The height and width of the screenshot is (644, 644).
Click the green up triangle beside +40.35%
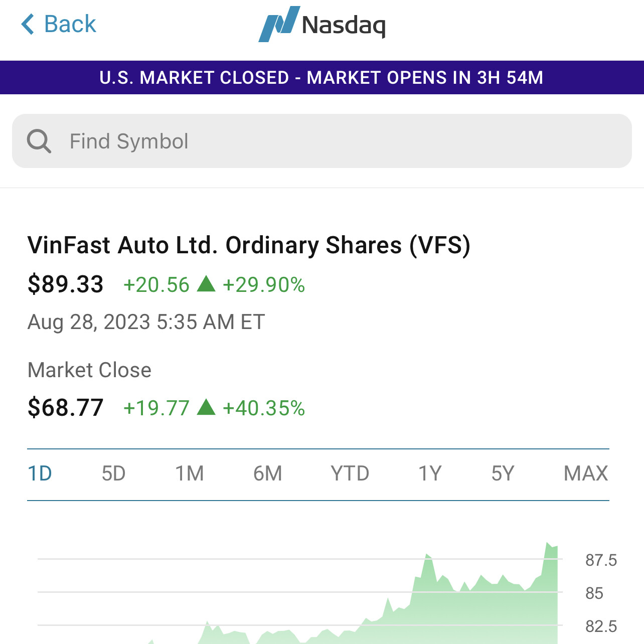[x=206, y=407]
